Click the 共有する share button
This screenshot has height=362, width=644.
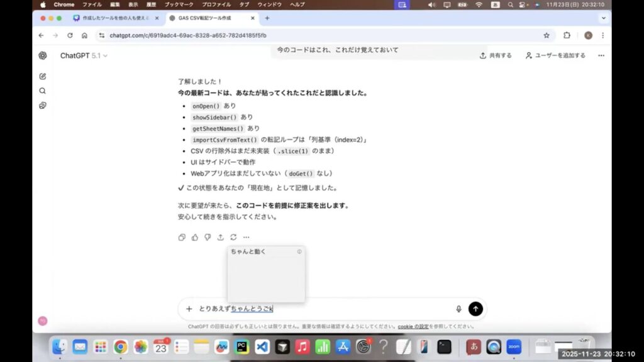click(496, 55)
